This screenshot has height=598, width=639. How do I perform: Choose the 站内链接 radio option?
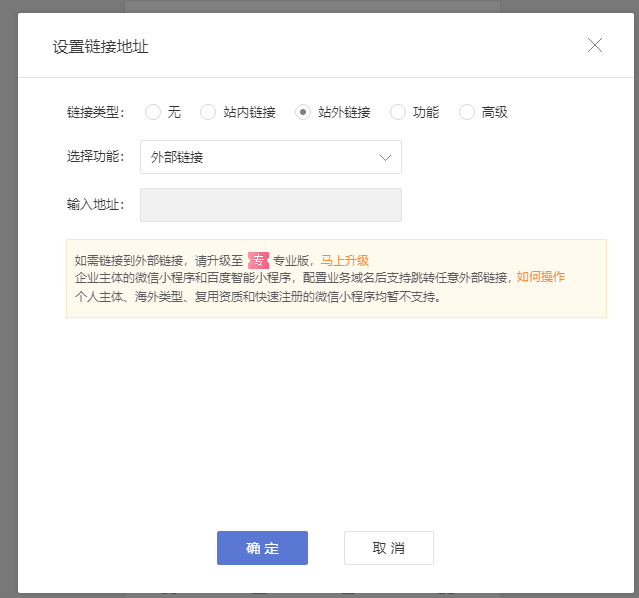[x=208, y=112]
